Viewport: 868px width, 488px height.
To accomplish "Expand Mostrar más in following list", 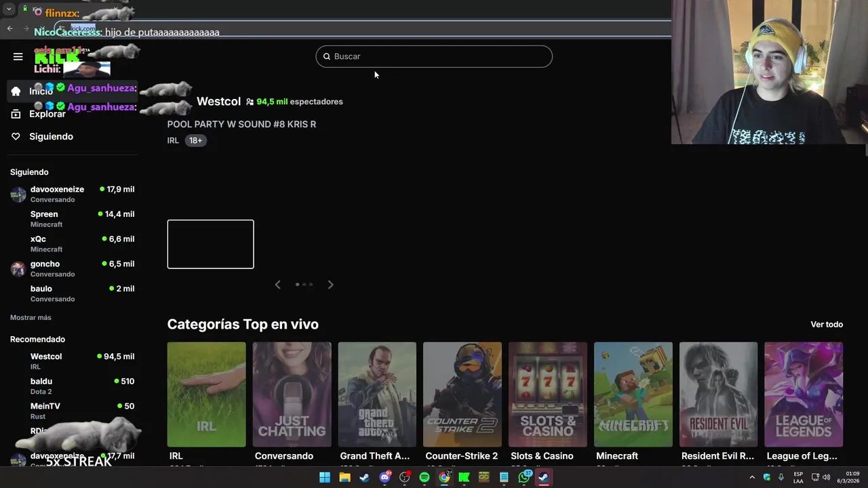I will (x=31, y=317).
